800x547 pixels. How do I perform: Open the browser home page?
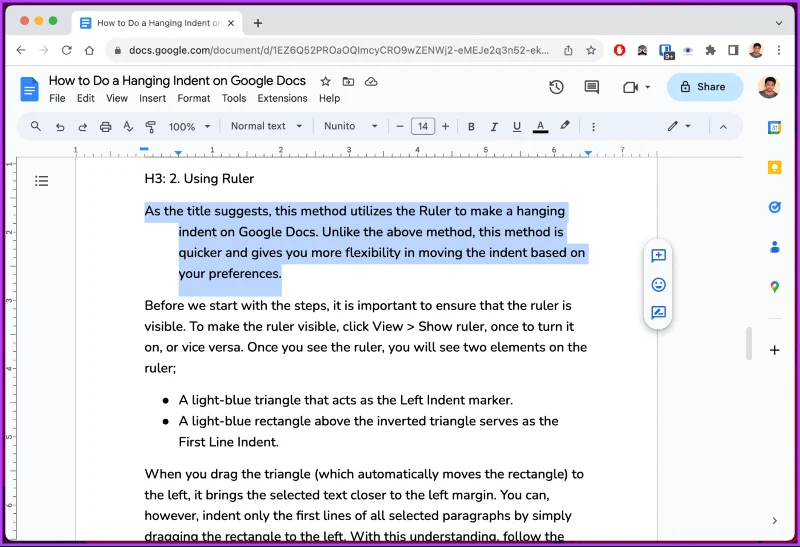pos(89,50)
